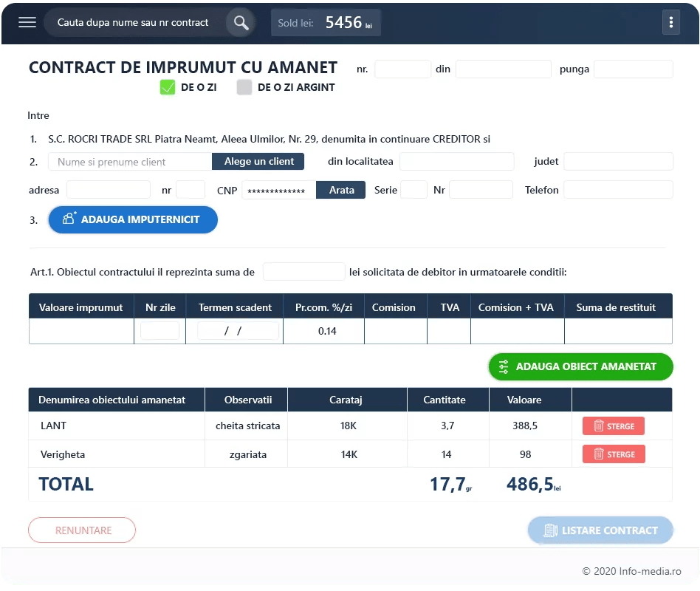This screenshot has width=700, height=591.
Task: Click the Telefon field
Action: pyautogui.click(x=618, y=190)
